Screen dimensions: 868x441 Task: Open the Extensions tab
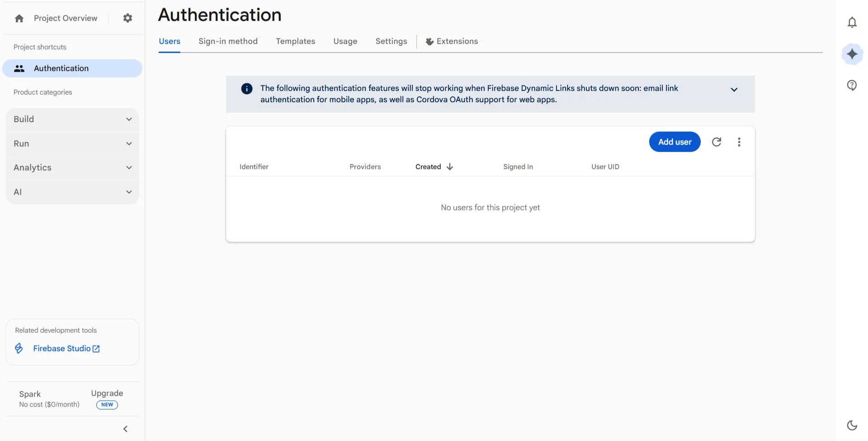pyautogui.click(x=452, y=42)
